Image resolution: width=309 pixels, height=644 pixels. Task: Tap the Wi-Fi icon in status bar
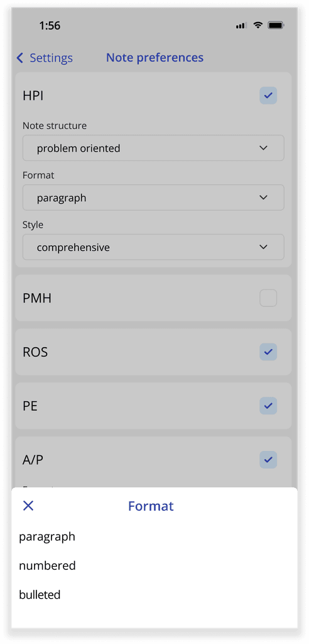pos(257,25)
